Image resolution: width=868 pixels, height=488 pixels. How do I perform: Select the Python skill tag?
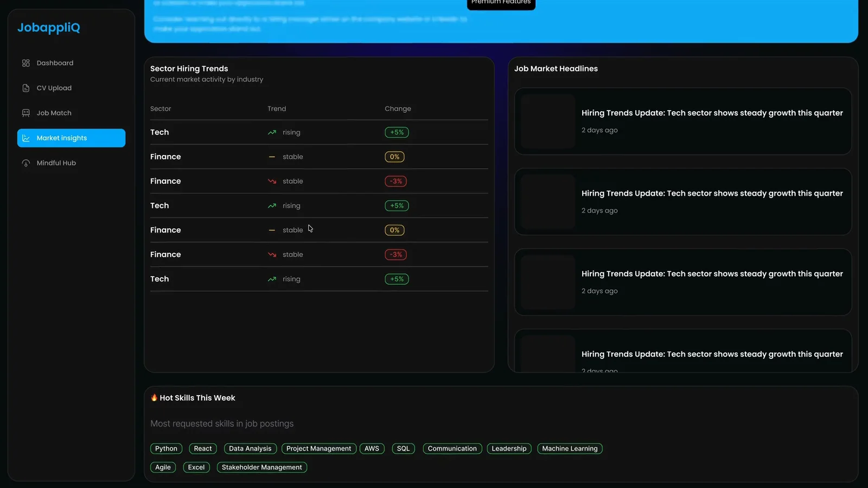(x=166, y=448)
